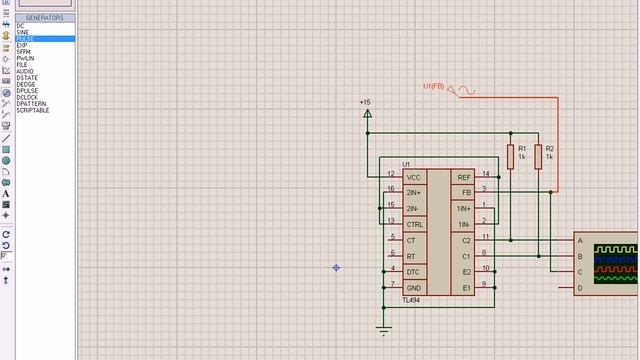Screen dimensions: 640x360
Task: Click the rotation angle input field
Action: tap(7, 256)
